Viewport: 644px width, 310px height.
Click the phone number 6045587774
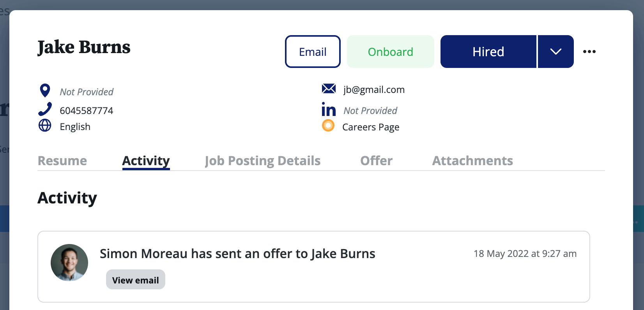click(x=87, y=111)
